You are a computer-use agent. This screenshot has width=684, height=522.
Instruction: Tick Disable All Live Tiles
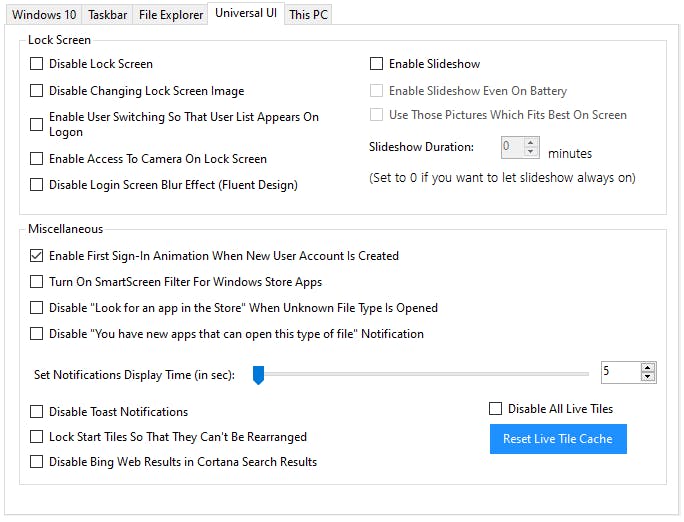(x=496, y=409)
